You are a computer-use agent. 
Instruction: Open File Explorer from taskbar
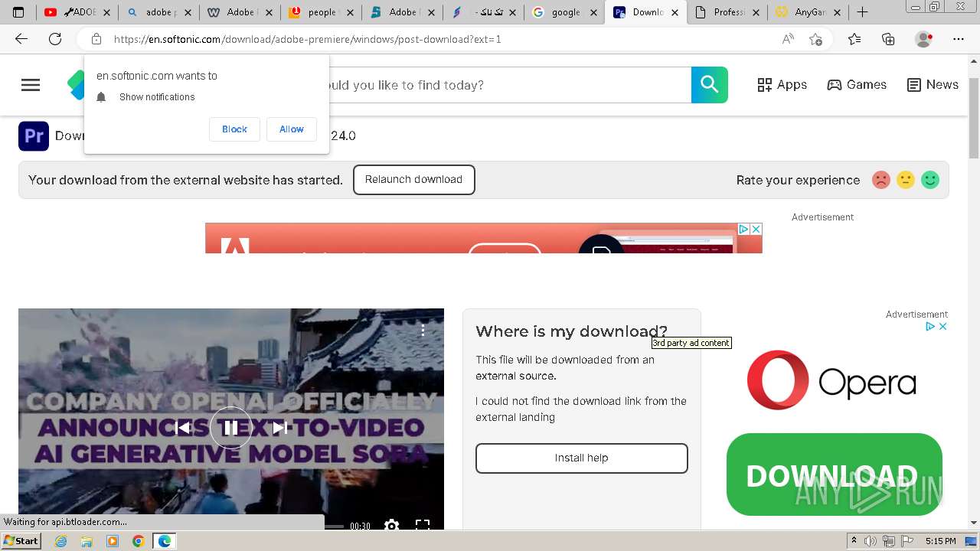coord(87,541)
